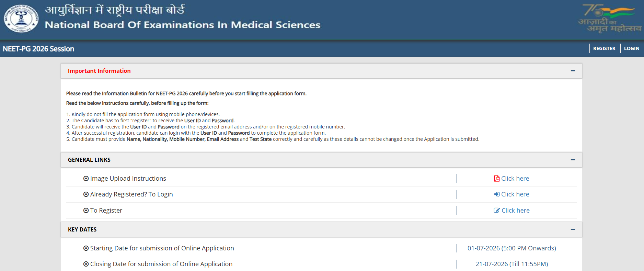644x271 pixels.
Task: Click instruction 2 about registering first
Action: (x=150, y=121)
